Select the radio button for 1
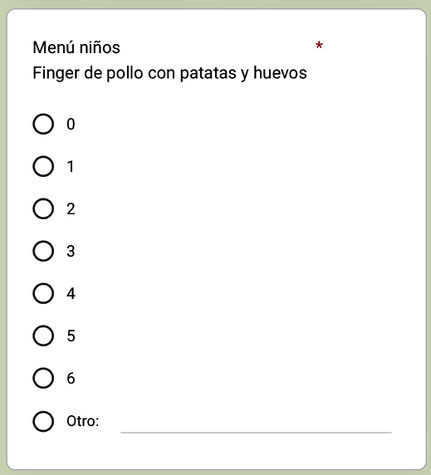 (43, 166)
